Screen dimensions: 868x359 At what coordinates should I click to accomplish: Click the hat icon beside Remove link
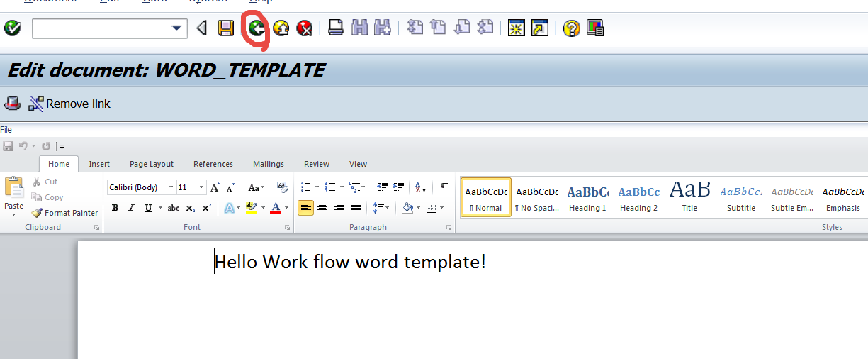[x=12, y=104]
